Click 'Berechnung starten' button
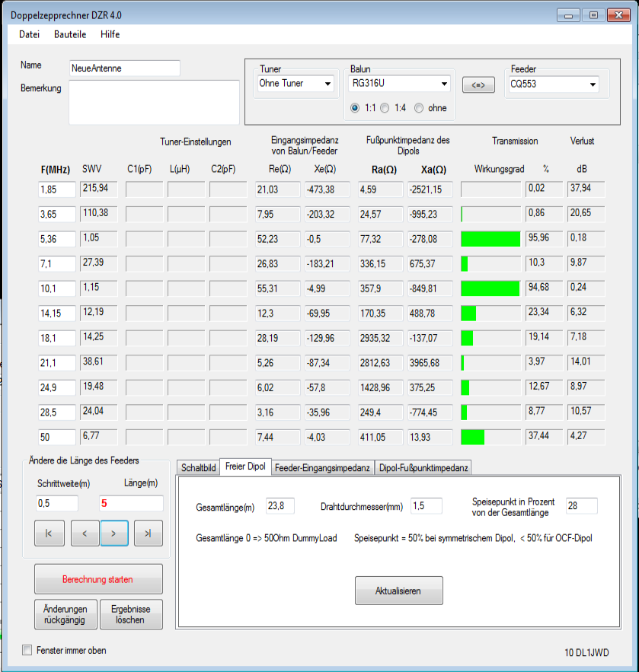Image resolution: width=639 pixels, height=672 pixels. pos(98,579)
